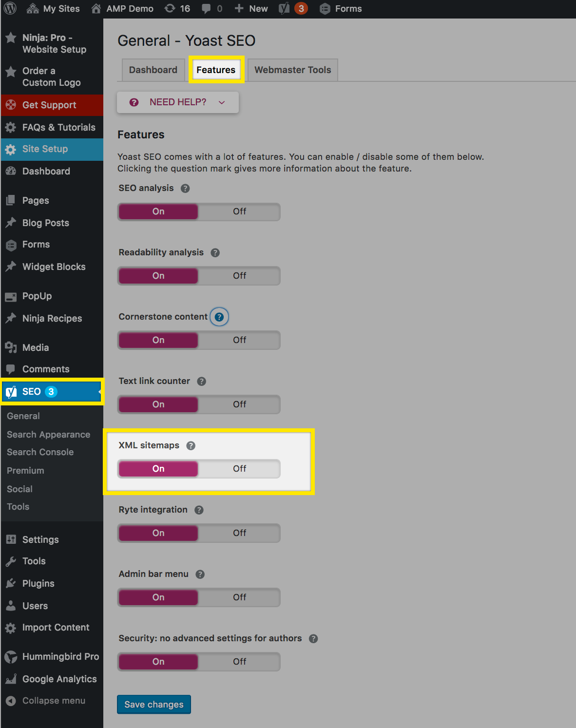Turn off Readability analysis
The height and width of the screenshot is (728, 576).
click(x=239, y=276)
